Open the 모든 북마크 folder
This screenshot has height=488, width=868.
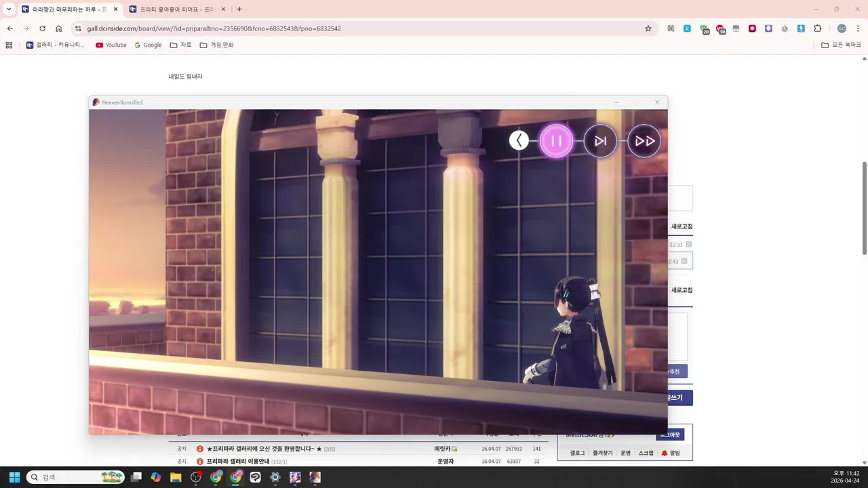point(841,45)
